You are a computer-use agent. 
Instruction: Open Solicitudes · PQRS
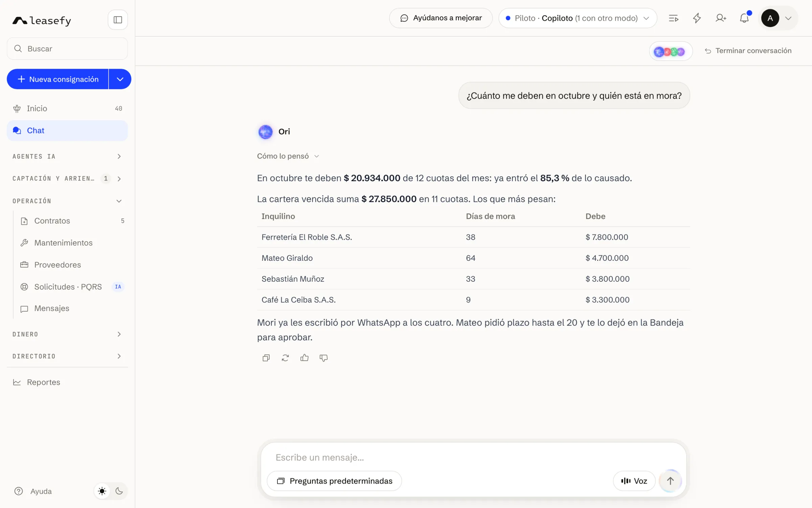click(72, 287)
